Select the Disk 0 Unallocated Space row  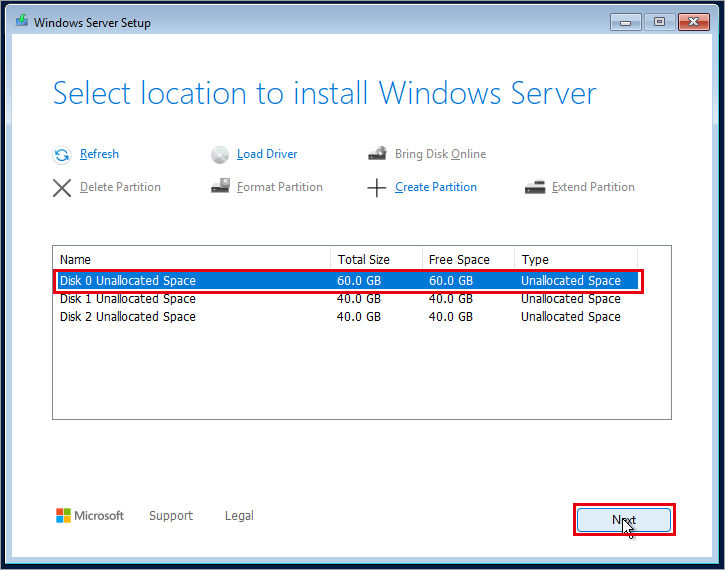click(347, 281)
